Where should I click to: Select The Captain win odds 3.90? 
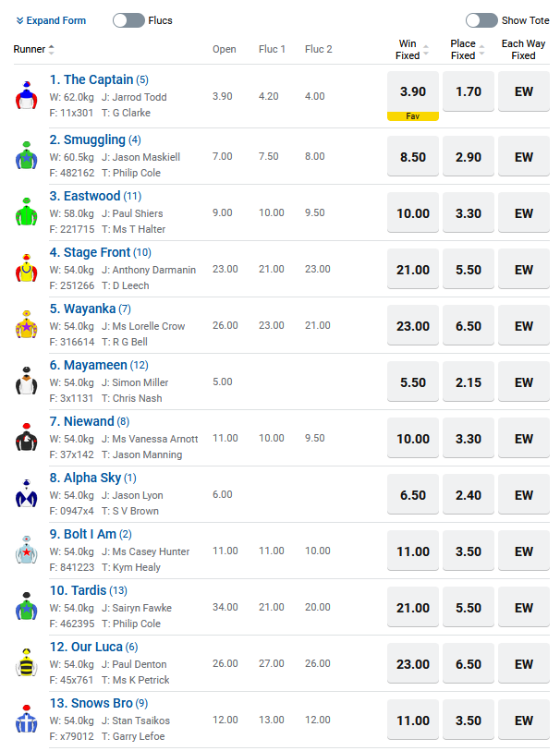click(x=412, y=91)
